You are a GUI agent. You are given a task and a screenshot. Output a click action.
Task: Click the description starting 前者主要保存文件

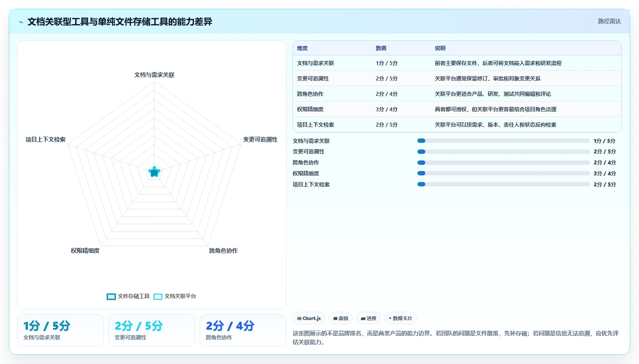(498, 63)
